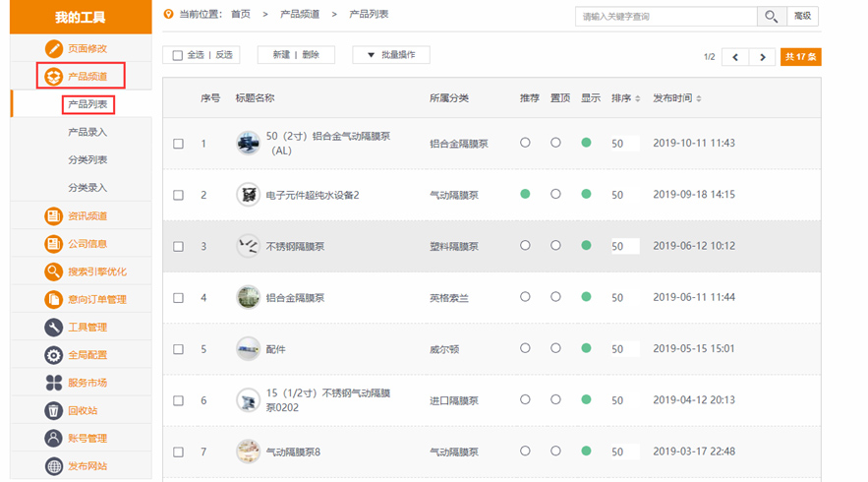Select checkbox for 不锈钢隔膜泵 row

click(178, 247)
